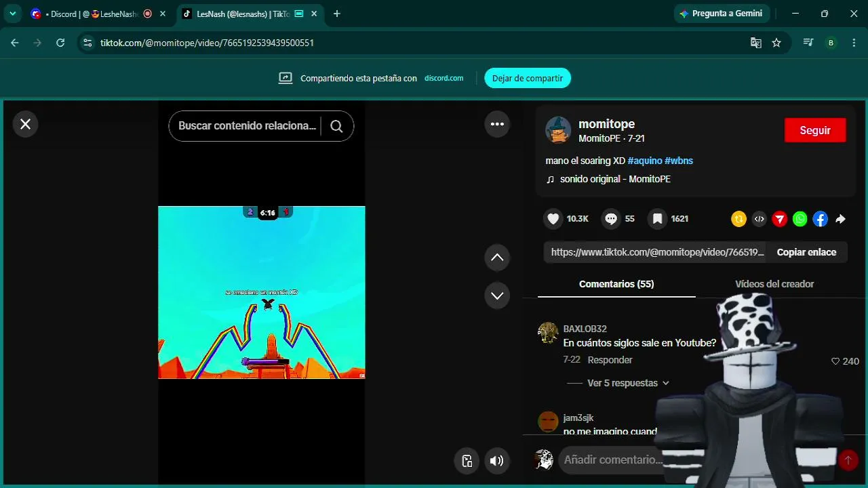Open the Chrome profile B avatar
Image resolution: width=868 pixels, height=488 pixels.
[x=831, y=43]
